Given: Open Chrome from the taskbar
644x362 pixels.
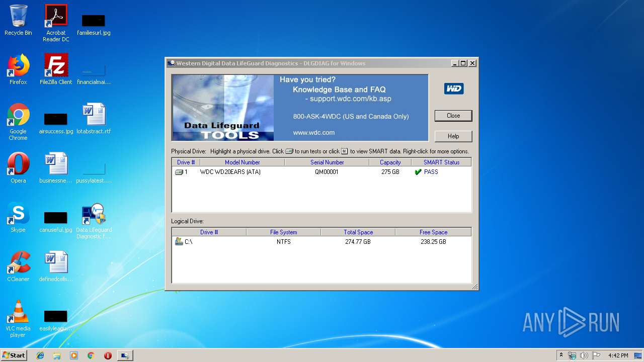Looking at the screenshot, I should [91, 355].
